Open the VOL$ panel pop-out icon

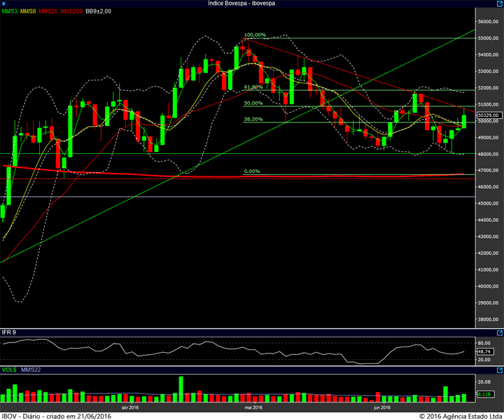pyautogui.click(x=500, y=370)
